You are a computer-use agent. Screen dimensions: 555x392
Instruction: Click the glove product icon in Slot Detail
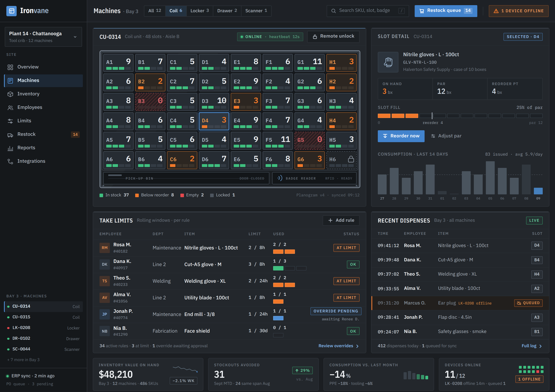(x=388, y=62)
